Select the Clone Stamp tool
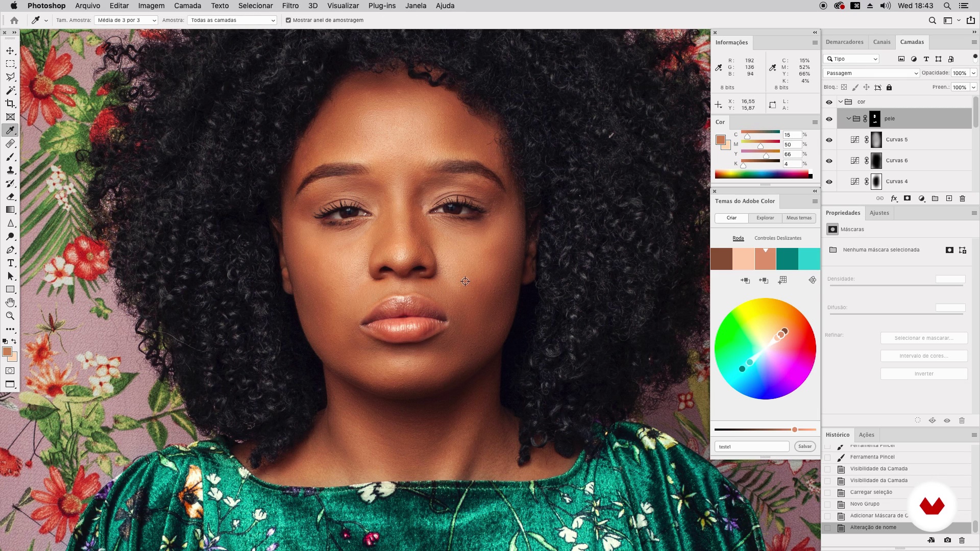 [10, 170]
